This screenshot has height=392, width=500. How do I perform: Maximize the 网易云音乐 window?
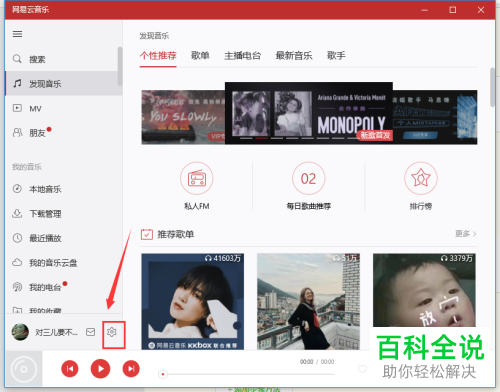[x=453, y=10]
